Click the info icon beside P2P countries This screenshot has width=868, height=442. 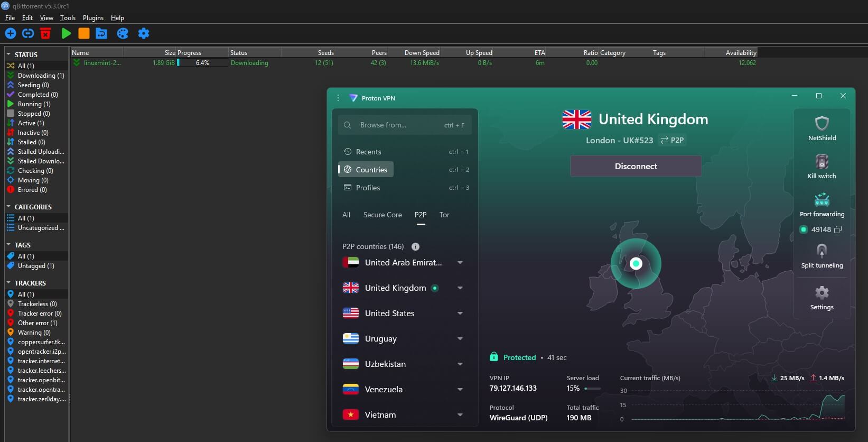click(415, 246)
